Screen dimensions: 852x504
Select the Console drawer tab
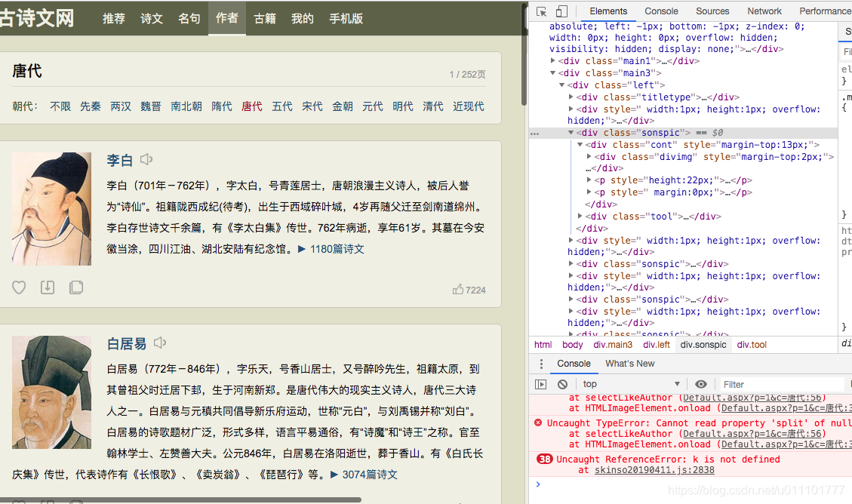(574, 364)
